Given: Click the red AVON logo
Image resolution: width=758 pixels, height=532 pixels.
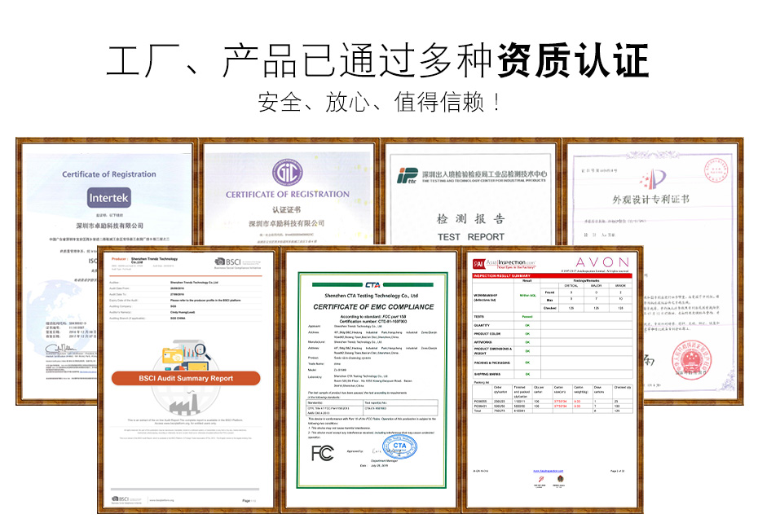Looking at the screenshot, I should [602, 262].
